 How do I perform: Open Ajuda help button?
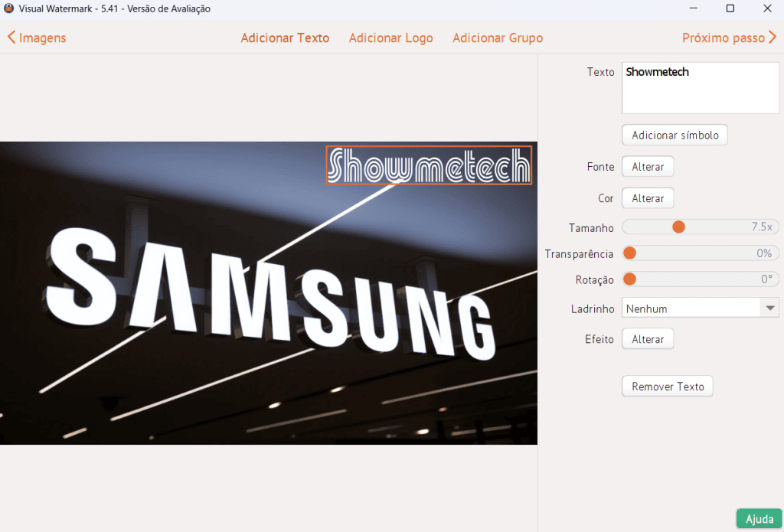(759, 519)
